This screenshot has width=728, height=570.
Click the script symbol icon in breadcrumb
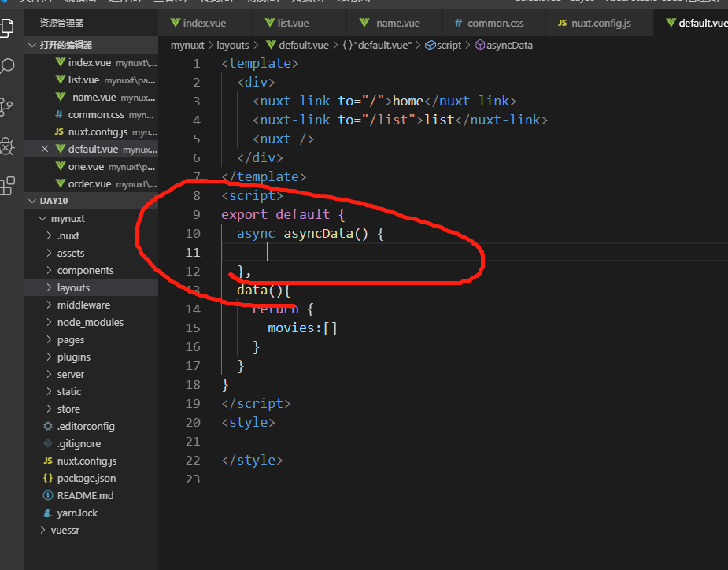(x=431, y=45)
